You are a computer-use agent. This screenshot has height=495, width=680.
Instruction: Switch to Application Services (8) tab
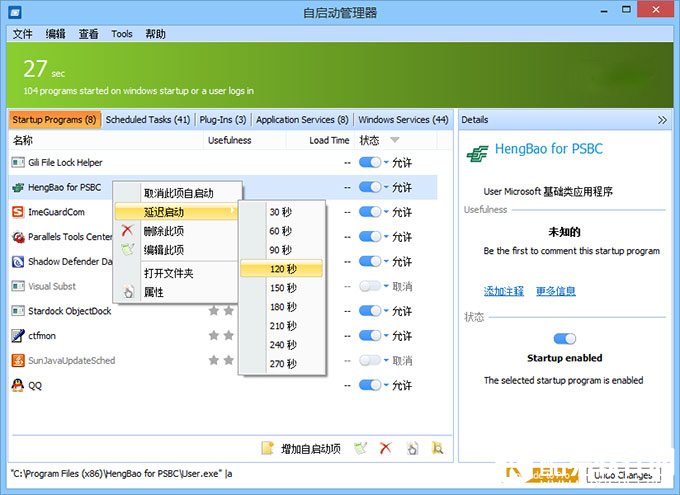coord(302,120)
